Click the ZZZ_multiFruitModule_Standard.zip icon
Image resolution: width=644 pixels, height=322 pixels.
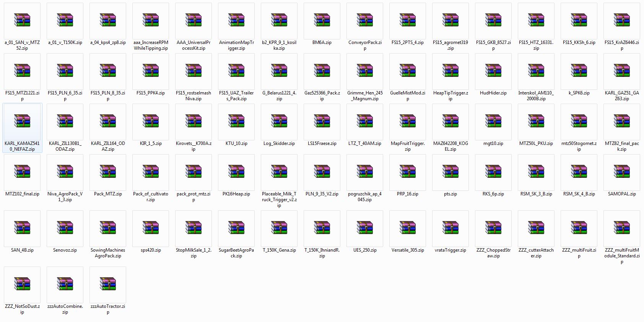click(622, 228)
